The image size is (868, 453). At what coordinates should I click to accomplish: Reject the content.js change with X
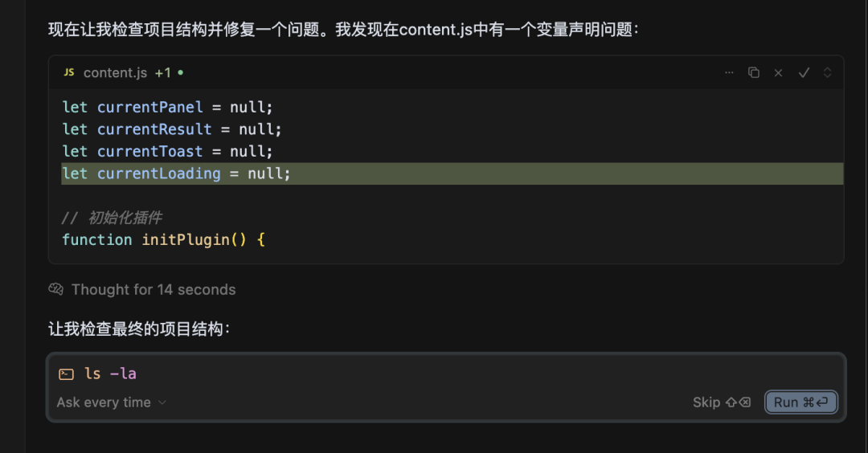tap(778, 72)
